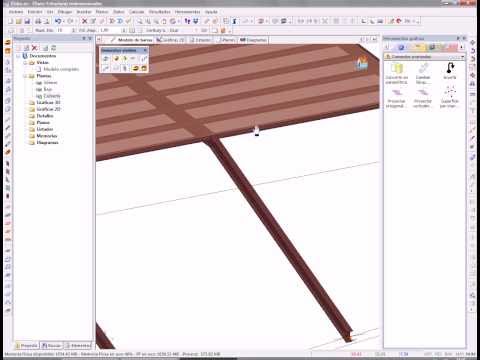This screenshot has width=480, height=360.
Task: Select the Listados folder in tree
Action: pos(41,129)
